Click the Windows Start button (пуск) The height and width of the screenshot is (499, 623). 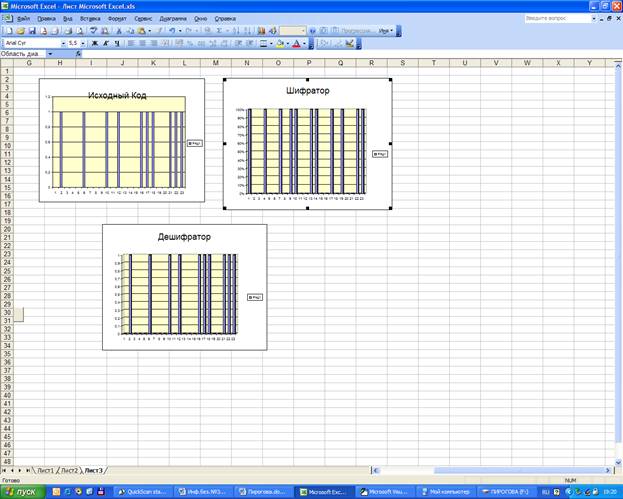[x=22, y=491]
